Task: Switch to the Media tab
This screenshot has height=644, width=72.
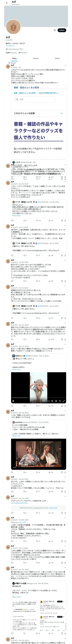Action: [x=57, y=58]
